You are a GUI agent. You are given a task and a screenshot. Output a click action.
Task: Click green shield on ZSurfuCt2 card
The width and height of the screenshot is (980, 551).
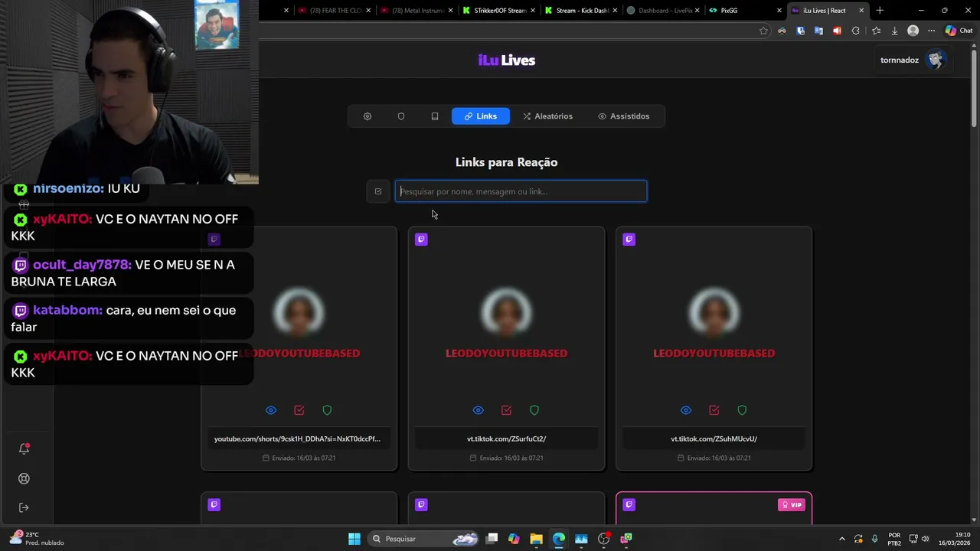coord(534,410)
